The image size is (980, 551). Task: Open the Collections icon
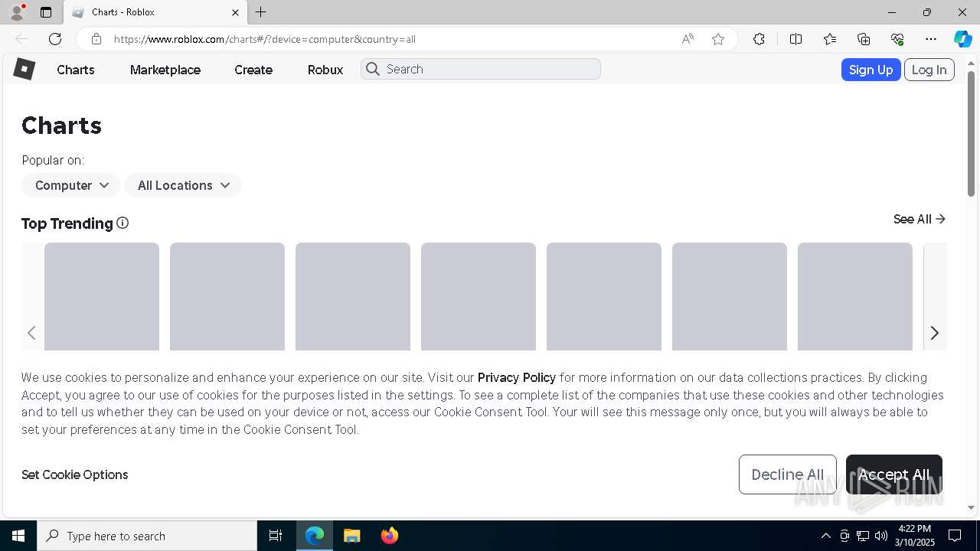pyautogui.click(x=864, y=39)
